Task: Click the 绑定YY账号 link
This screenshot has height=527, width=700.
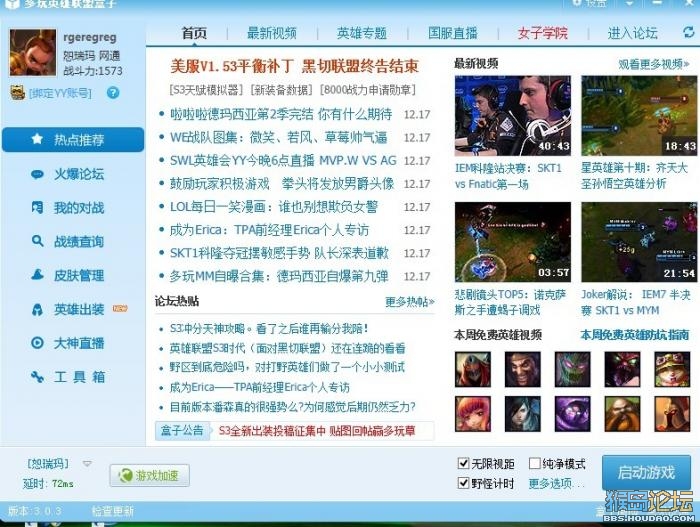Action: [60, 93]
